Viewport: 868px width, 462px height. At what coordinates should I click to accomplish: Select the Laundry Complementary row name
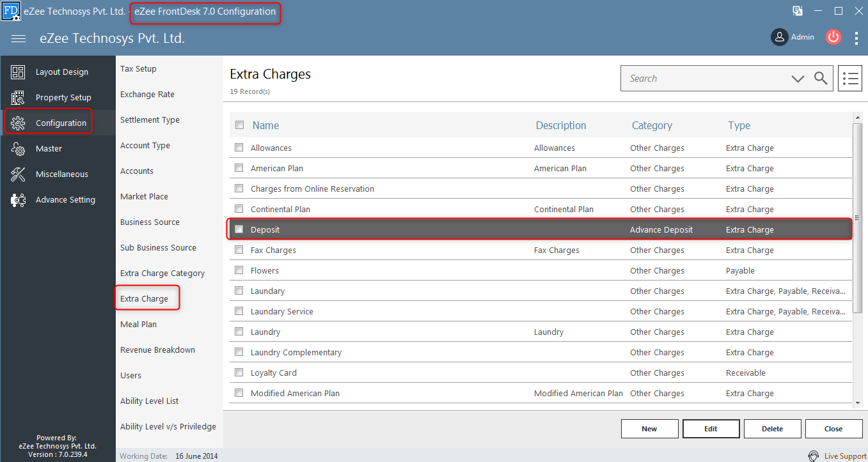coord(296,352)
